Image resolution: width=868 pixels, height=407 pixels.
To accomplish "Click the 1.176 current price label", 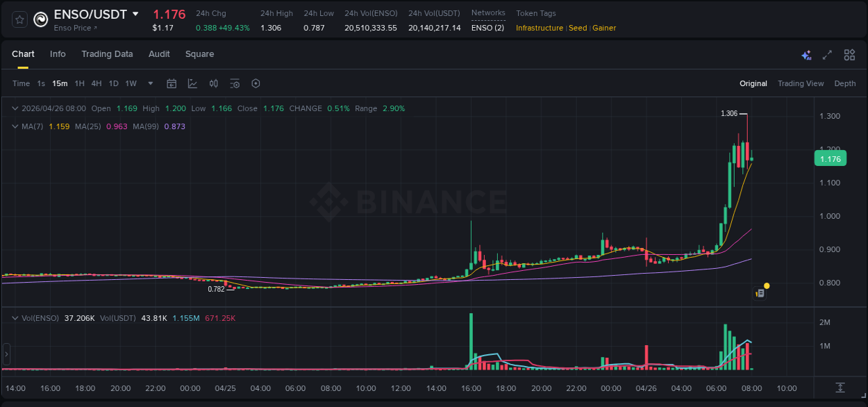I will (x=830, y=158).
